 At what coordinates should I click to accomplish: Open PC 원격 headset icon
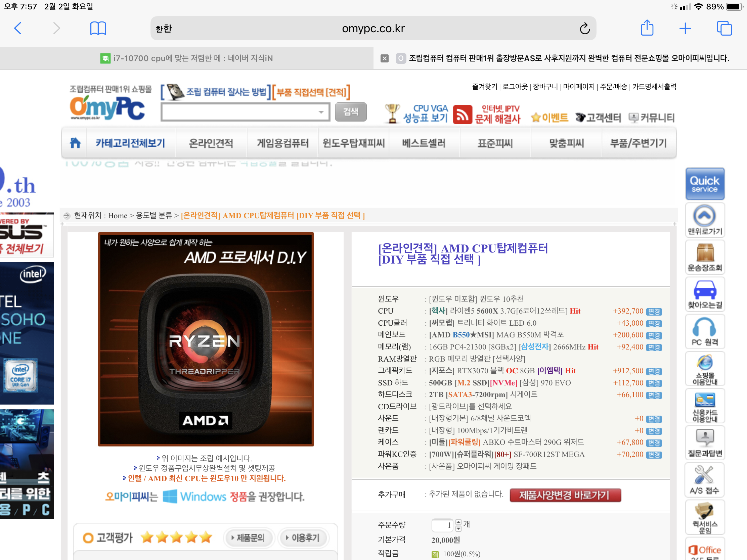tap(705, 331)
